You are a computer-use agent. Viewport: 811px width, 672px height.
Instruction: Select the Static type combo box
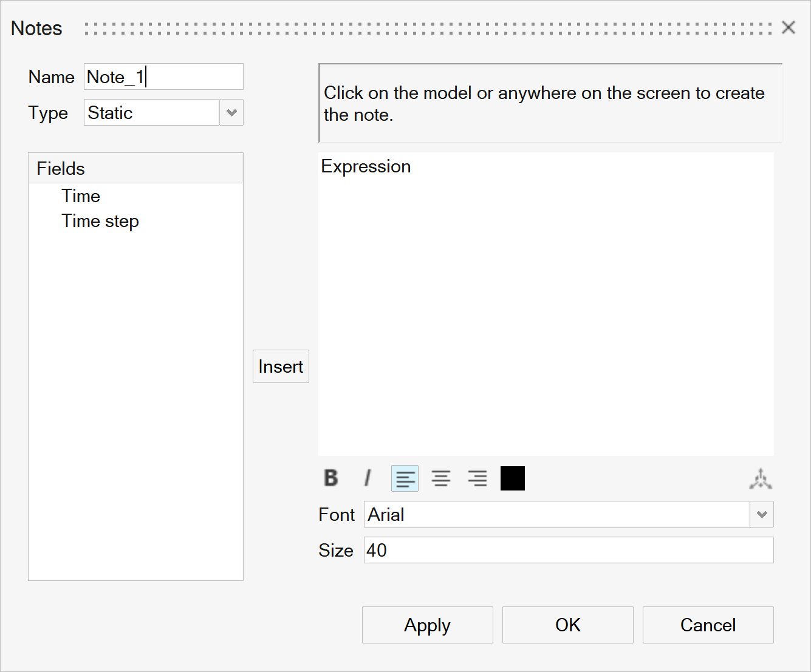click(152, 113)
